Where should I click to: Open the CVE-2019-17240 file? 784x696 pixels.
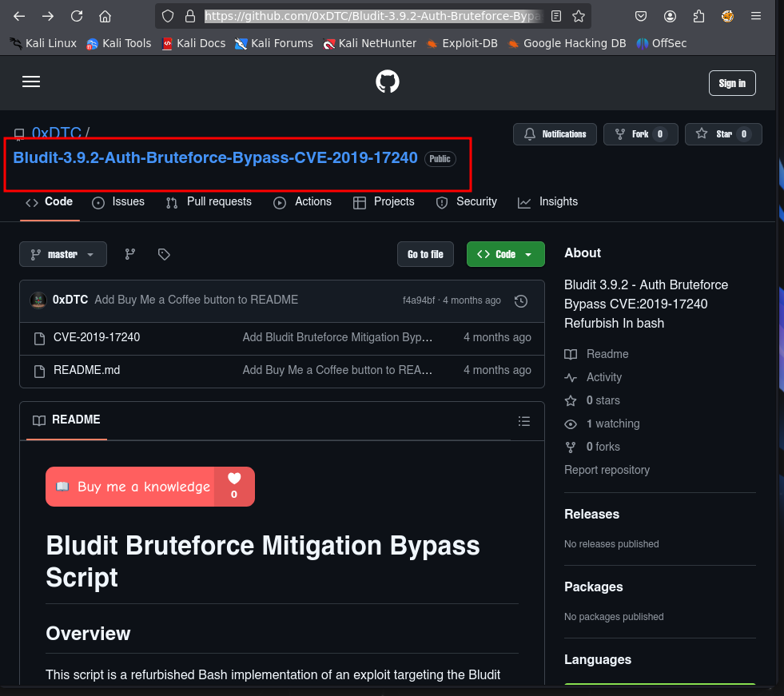tap(97, 337)
